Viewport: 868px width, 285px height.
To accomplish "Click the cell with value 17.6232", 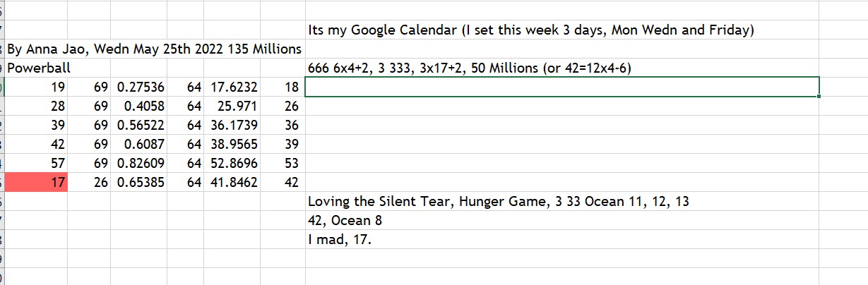I will [233, 87].
